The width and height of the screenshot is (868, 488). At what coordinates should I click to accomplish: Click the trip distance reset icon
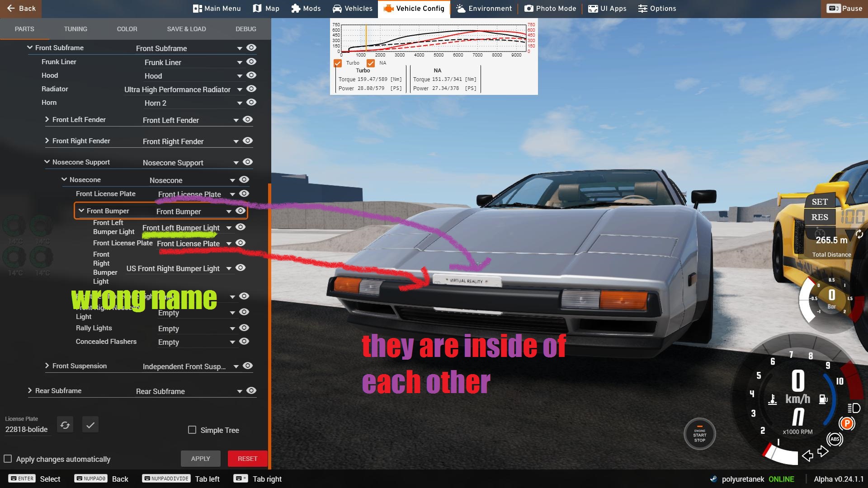coord(859,234)
